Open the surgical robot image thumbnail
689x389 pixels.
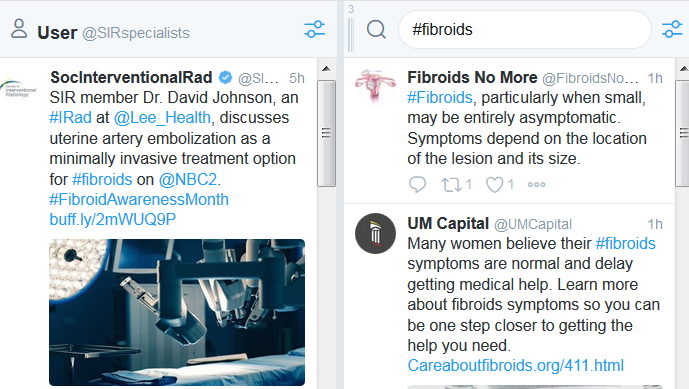(177, 312)
